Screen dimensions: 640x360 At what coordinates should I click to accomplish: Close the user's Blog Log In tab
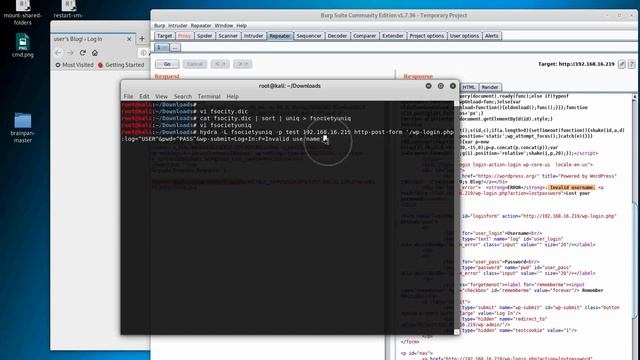(129, 39)
